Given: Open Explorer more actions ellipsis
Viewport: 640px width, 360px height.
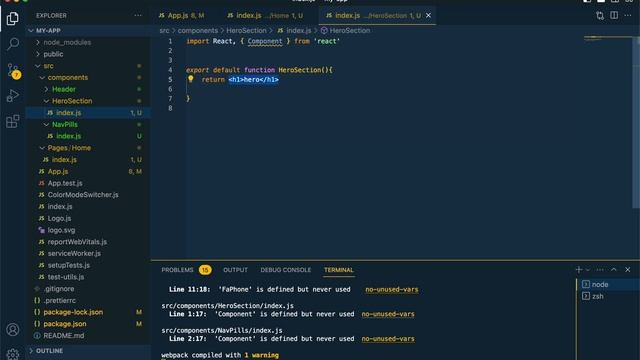Looking at the screenshot, I should click(138, 16).
